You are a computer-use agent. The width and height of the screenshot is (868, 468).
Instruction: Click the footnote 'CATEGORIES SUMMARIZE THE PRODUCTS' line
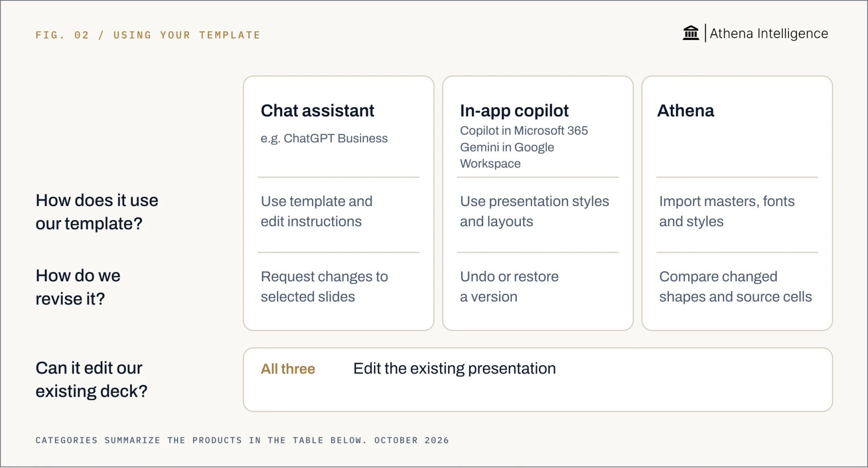242,440
